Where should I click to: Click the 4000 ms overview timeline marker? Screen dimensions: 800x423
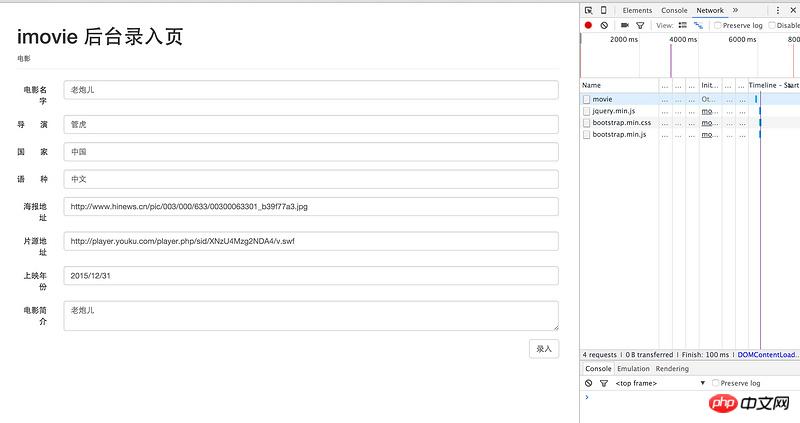pyautogui.click(x=683, y=39)
